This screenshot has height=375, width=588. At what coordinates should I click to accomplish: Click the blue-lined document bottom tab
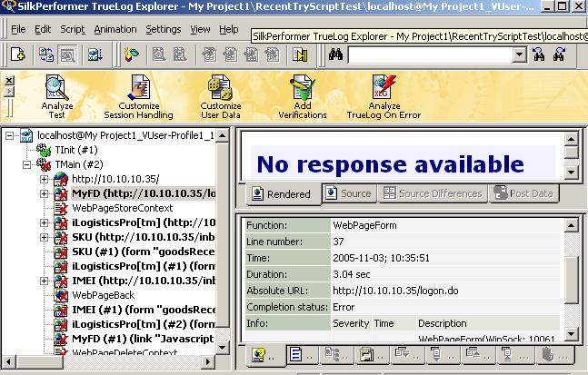click(x=302, y=355)
